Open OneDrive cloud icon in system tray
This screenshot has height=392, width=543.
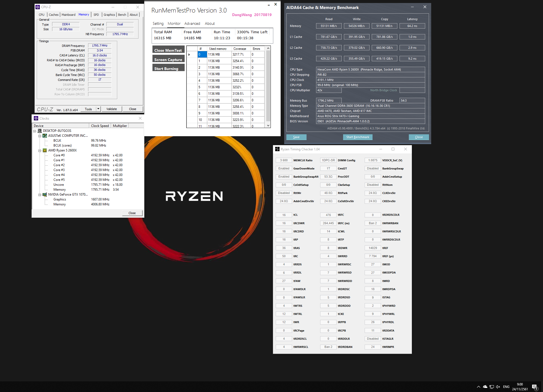point(485,387)
